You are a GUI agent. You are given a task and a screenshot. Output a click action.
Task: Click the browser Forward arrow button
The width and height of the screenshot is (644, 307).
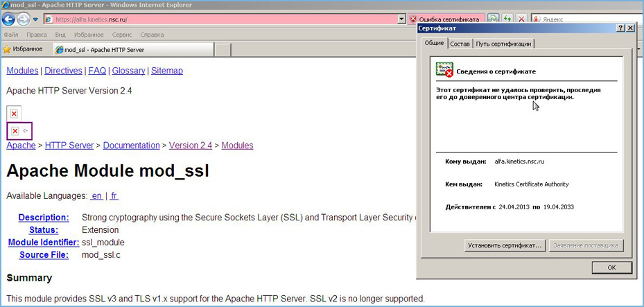coord(24,19)
